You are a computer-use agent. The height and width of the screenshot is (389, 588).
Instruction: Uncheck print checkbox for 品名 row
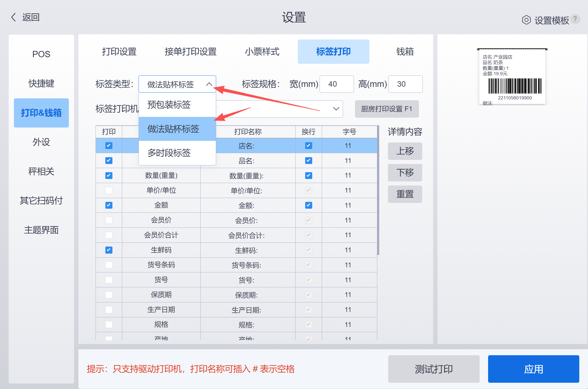[x=109, y=160]
